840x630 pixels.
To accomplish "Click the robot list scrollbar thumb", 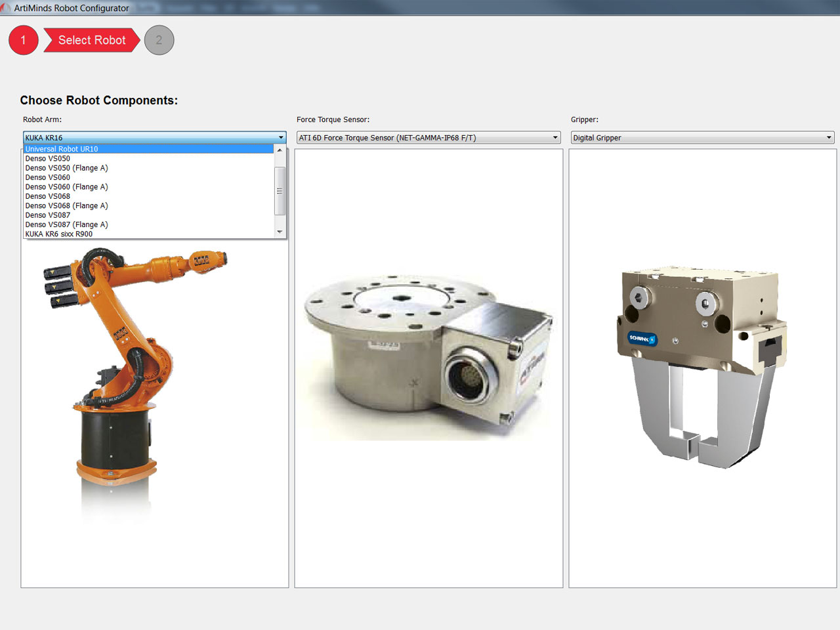I will [280, 191].
